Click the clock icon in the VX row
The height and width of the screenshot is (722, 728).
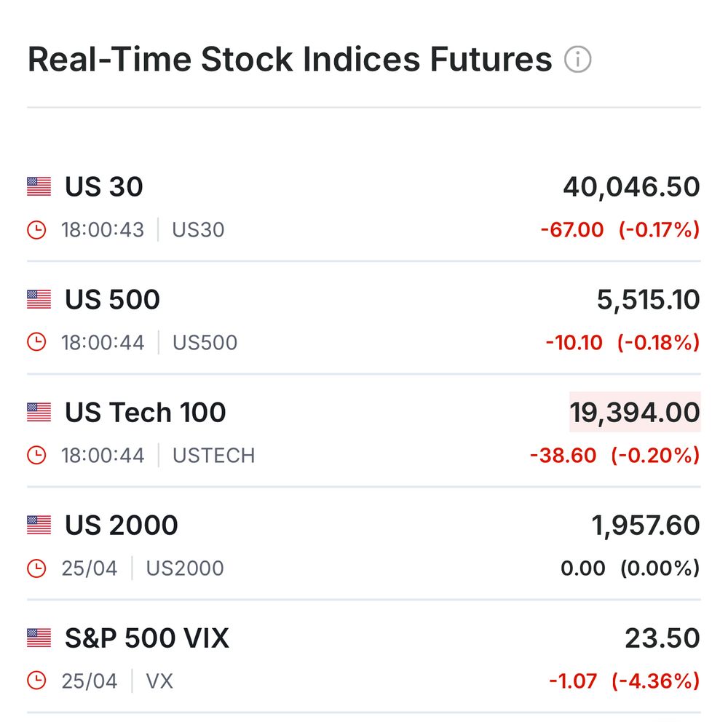point(36,681)
